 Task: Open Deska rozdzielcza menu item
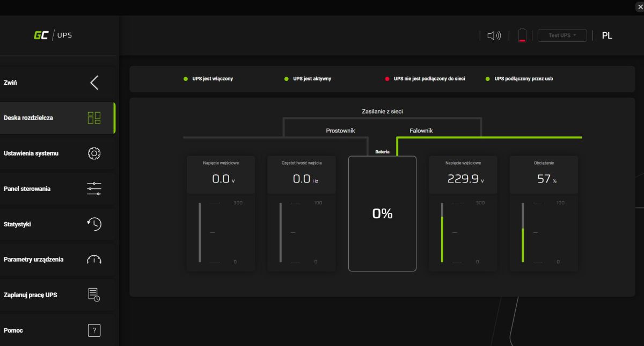coord(57,118)
